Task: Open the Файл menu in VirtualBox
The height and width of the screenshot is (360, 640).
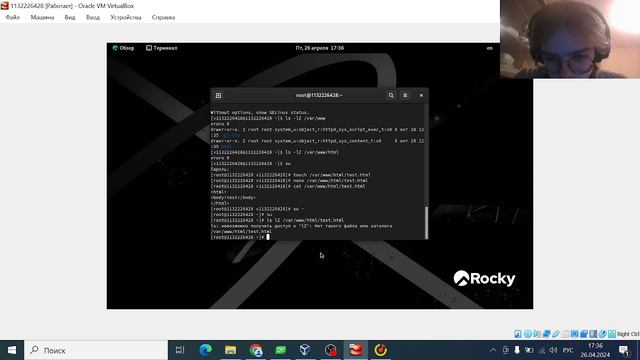Action: click(13, 18)
